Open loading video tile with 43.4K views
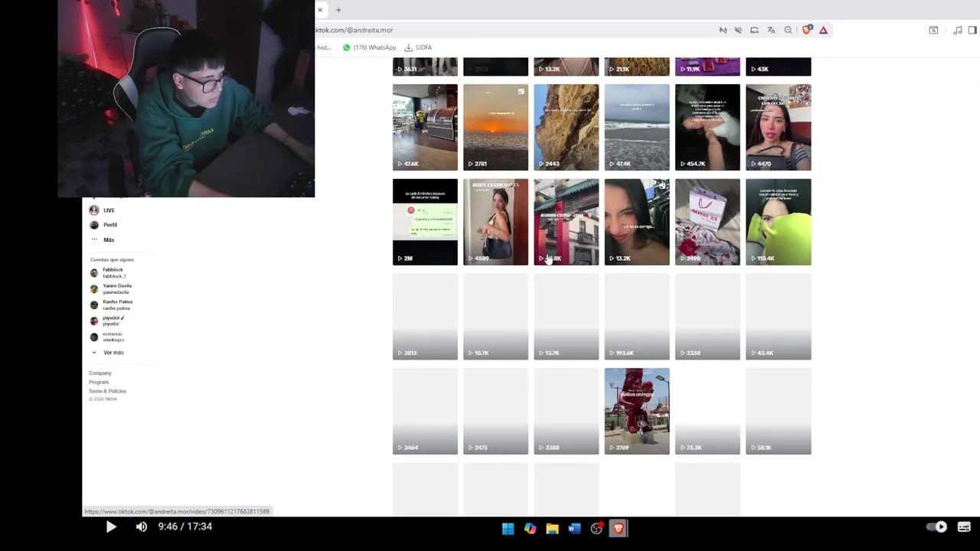Image resolution: width=980 pixels, height=551 pixels. [x=778, y=317]
